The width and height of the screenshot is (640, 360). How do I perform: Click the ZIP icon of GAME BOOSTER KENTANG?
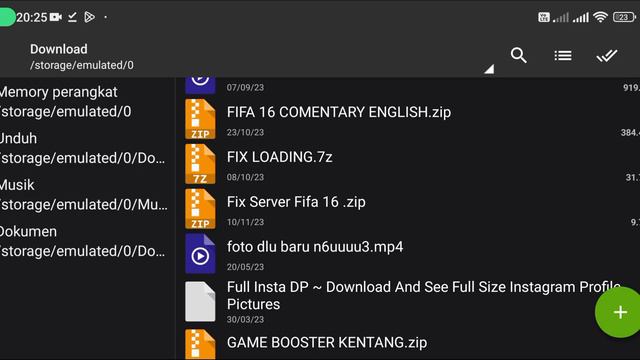[x=200, y=345]
